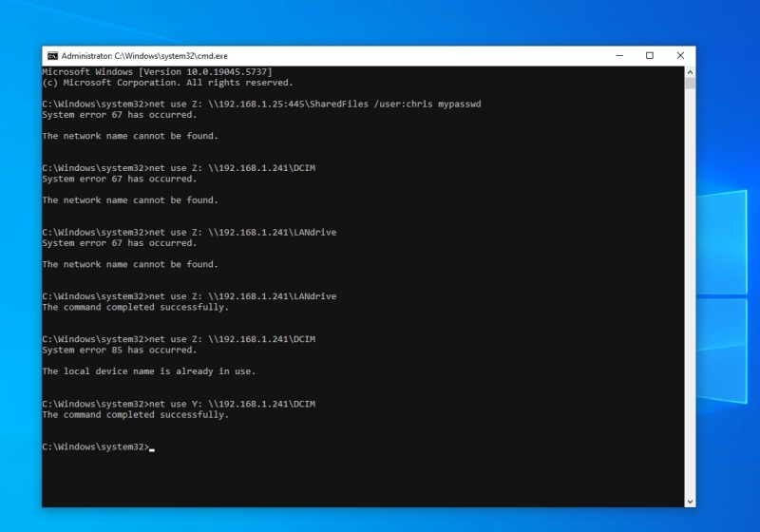Screen dimensions: 760x532
Task: Click 'The local device name is already in use' line
Action: (149, 371)
